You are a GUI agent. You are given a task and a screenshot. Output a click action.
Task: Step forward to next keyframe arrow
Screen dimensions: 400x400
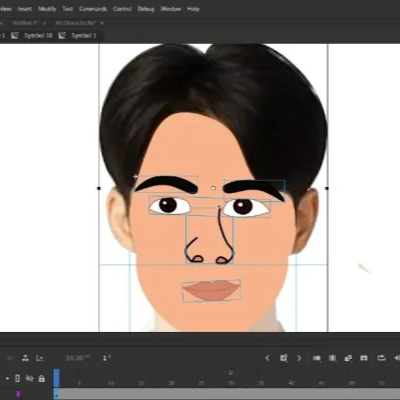click(x=299, y=358)
